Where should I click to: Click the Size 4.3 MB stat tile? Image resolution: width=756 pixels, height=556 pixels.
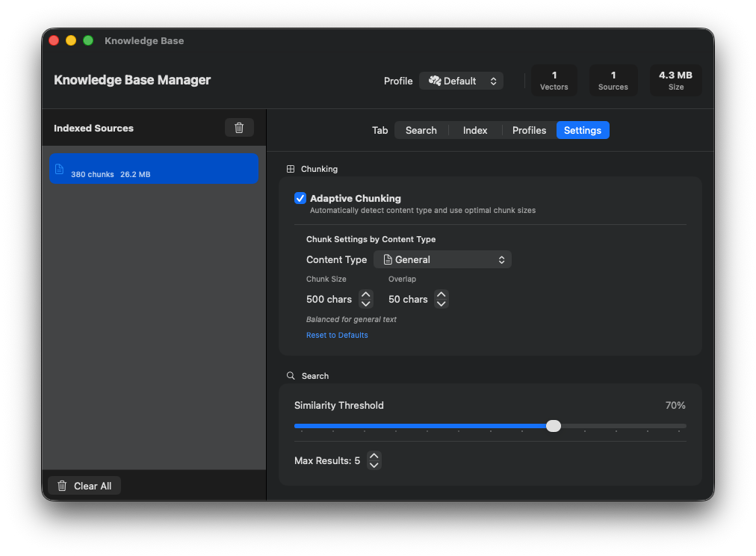click(x=675, y=81)
